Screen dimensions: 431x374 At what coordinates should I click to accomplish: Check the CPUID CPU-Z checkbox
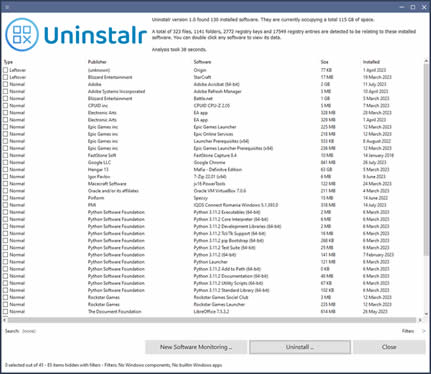pos(6,105)
